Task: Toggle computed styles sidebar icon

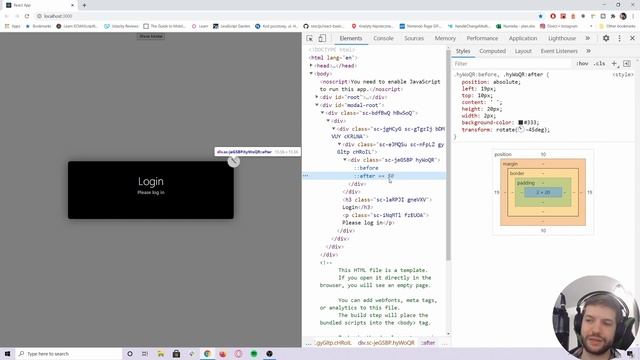Action: tap(627, 64)
